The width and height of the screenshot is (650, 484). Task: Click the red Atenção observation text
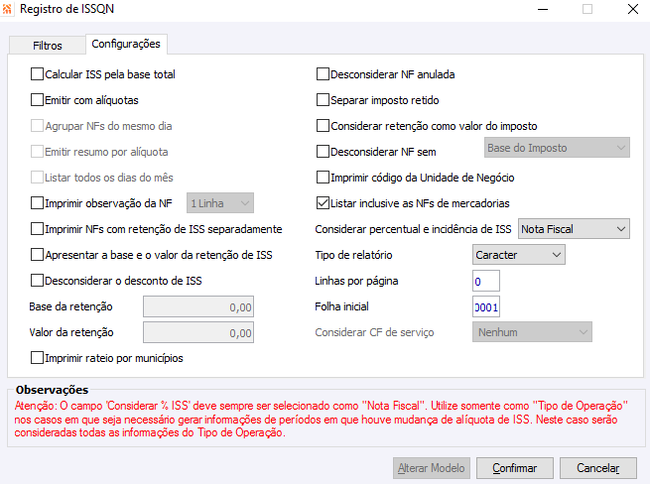click(x=321, y=419)
